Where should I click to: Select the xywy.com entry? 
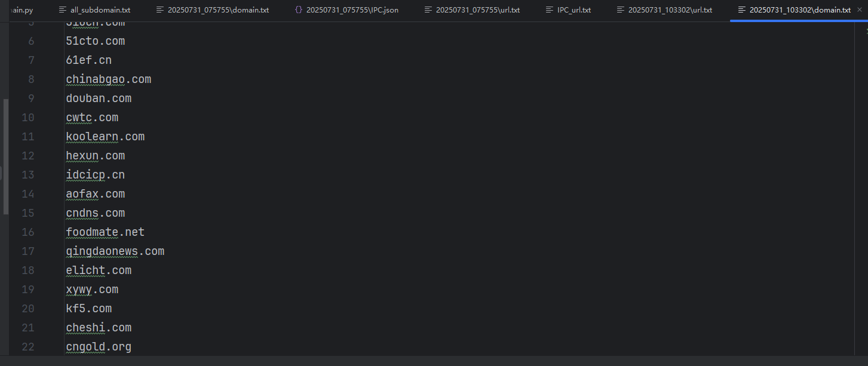point(92,290)
